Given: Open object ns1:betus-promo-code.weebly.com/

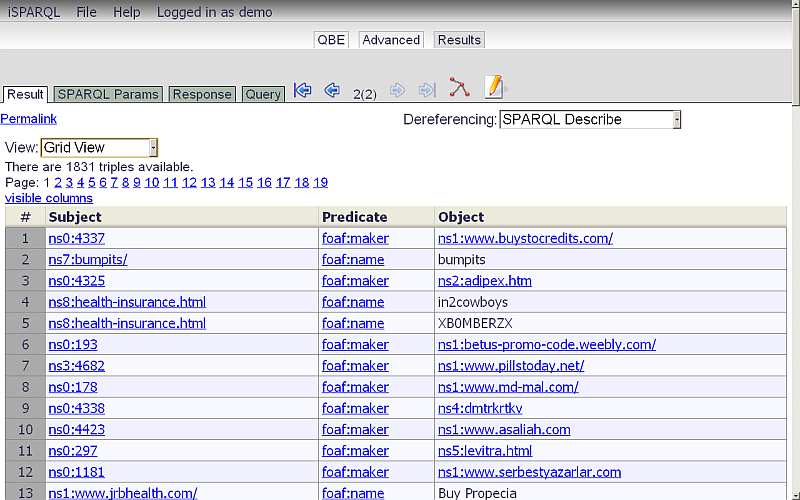Looking at the screenshot, I should pyautogui.click(x=547, y=345).
